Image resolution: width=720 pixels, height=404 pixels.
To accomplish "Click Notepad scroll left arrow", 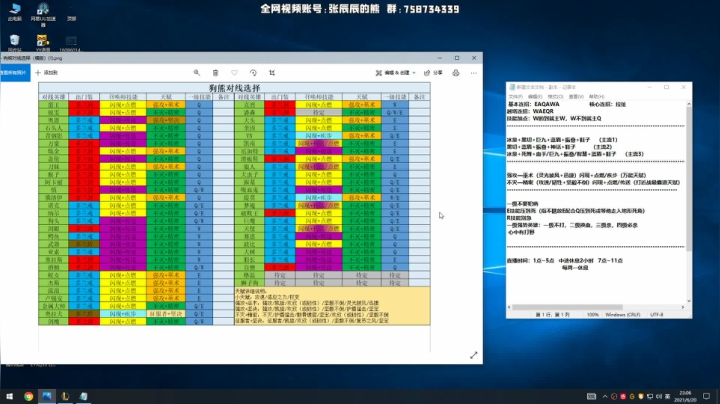I will (x=509, y=307).
